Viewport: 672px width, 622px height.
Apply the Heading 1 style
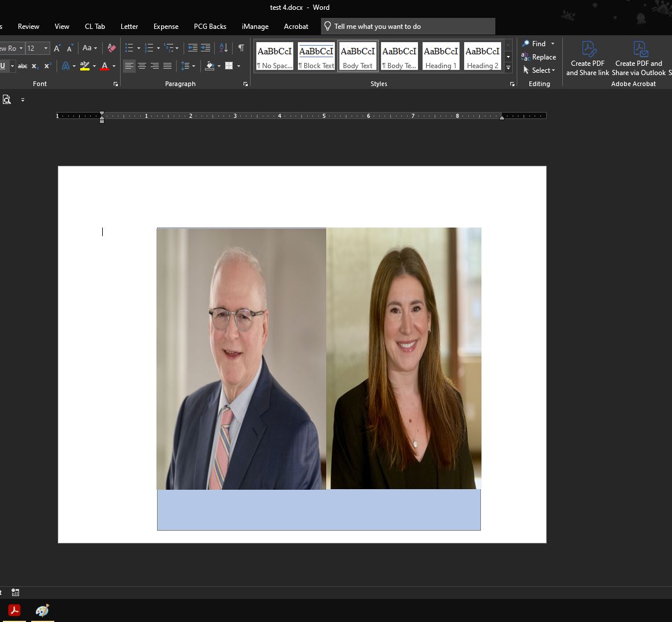(x=440, y=57)
